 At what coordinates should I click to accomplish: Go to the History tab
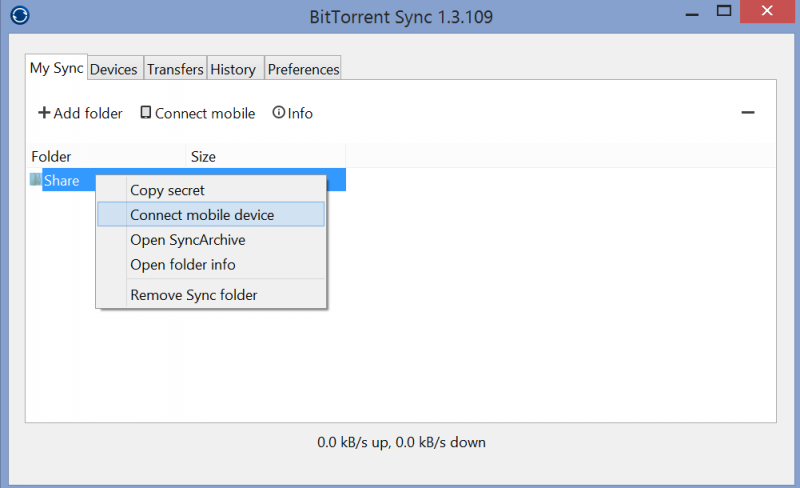coord(233,69)
